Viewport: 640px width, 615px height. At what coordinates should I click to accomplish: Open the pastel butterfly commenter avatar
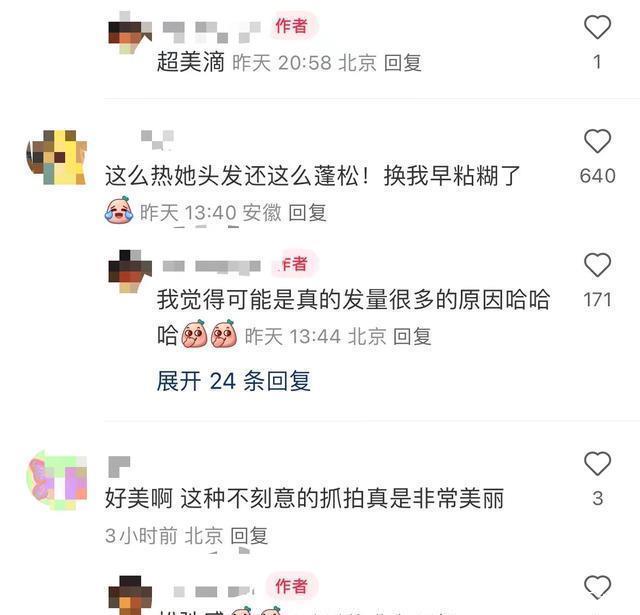(57, 480)
